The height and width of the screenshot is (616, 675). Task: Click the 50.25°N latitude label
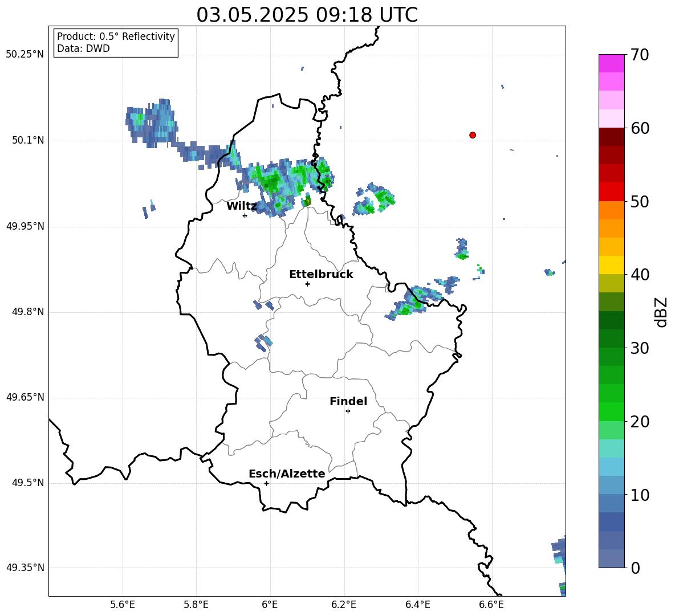point(25,55)
